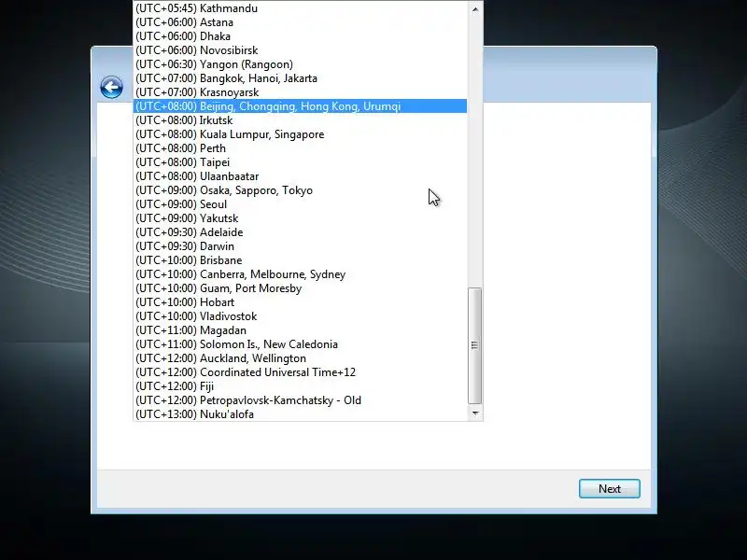Select (UTC+10:00) Brisbane time zone
This screenshot has width=747, height=560.
click(x=300, y=260)
